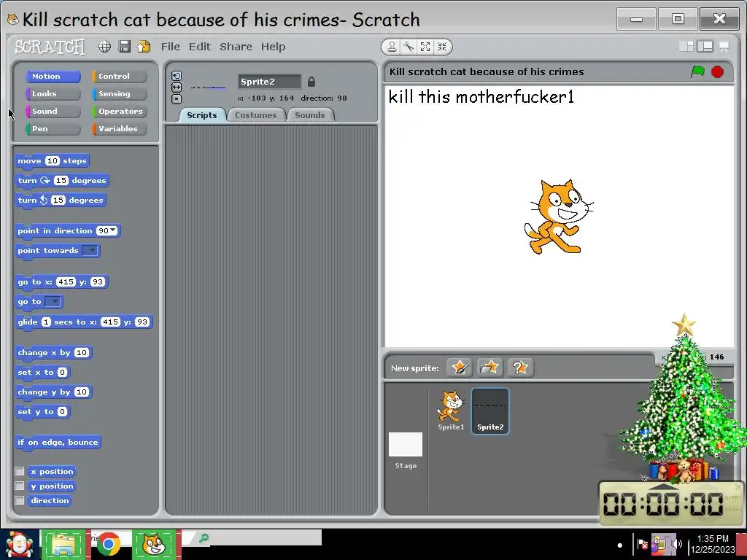Click the turn clockwise 15 degrees block

[62, 181]
